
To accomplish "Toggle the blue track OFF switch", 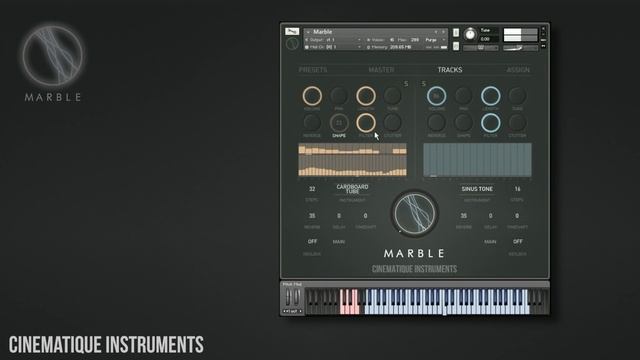I will [x=518, y=242].
